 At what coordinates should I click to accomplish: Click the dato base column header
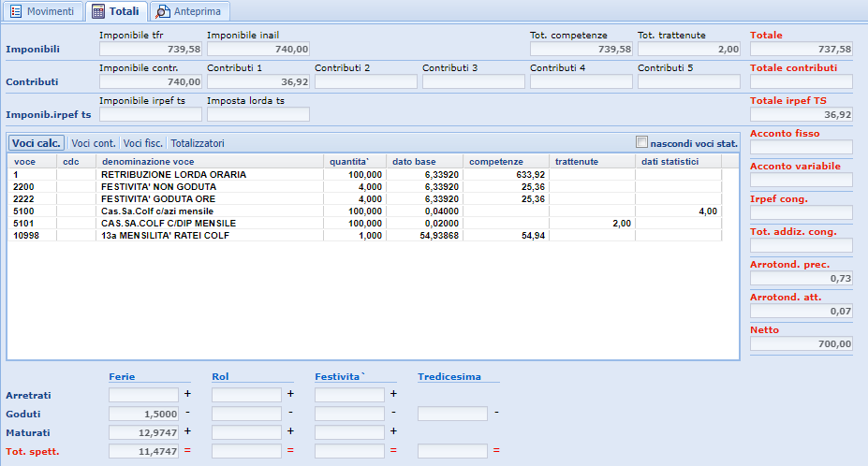tap(424, 162)
